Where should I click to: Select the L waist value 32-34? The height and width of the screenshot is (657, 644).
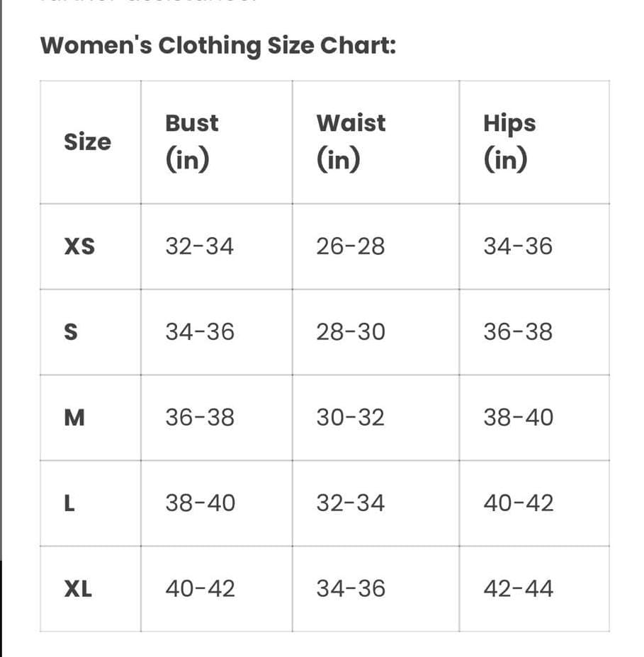[351, 503]
